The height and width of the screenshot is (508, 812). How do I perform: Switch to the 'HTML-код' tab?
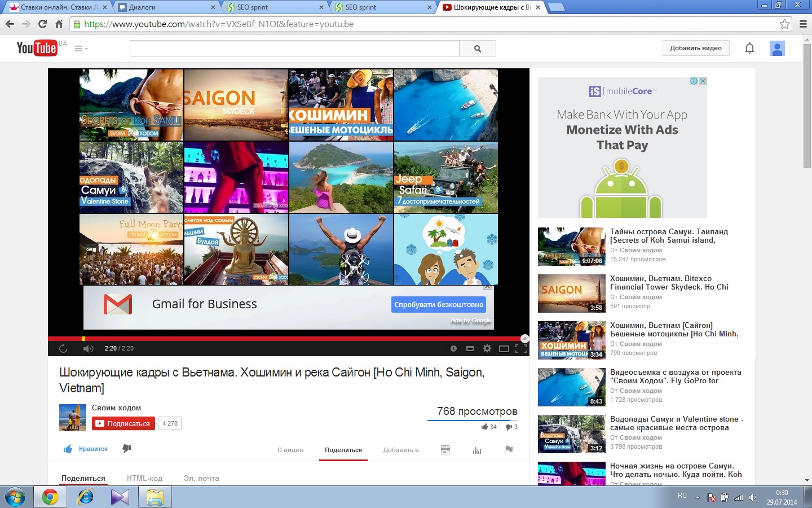click(x=144, y=478)
